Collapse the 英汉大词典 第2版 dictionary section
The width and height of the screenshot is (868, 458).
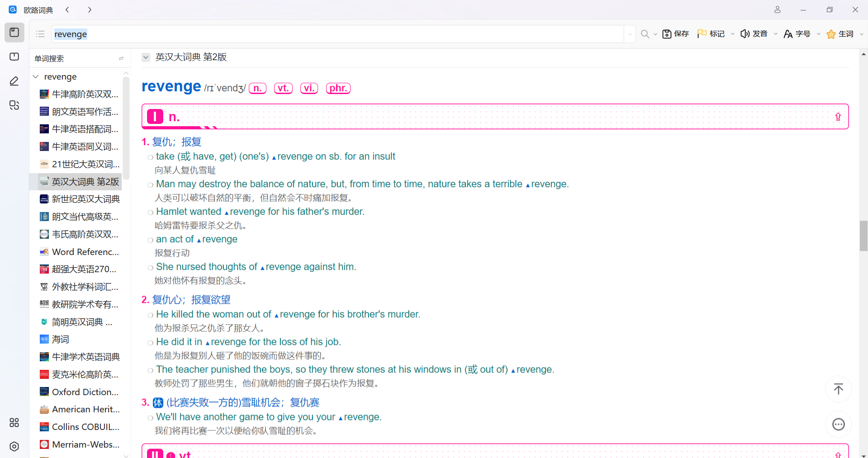(x=146, y=57)
